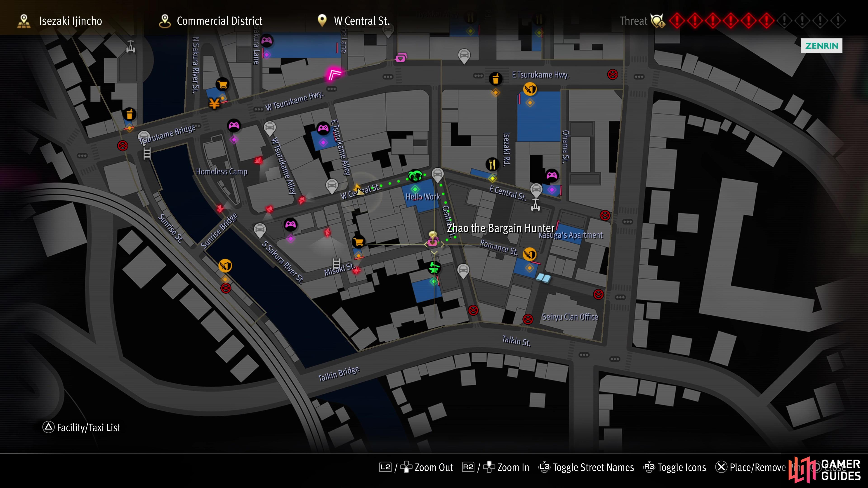Click the green anvil workshop icon
868x488 pixels.
point(434,268)
